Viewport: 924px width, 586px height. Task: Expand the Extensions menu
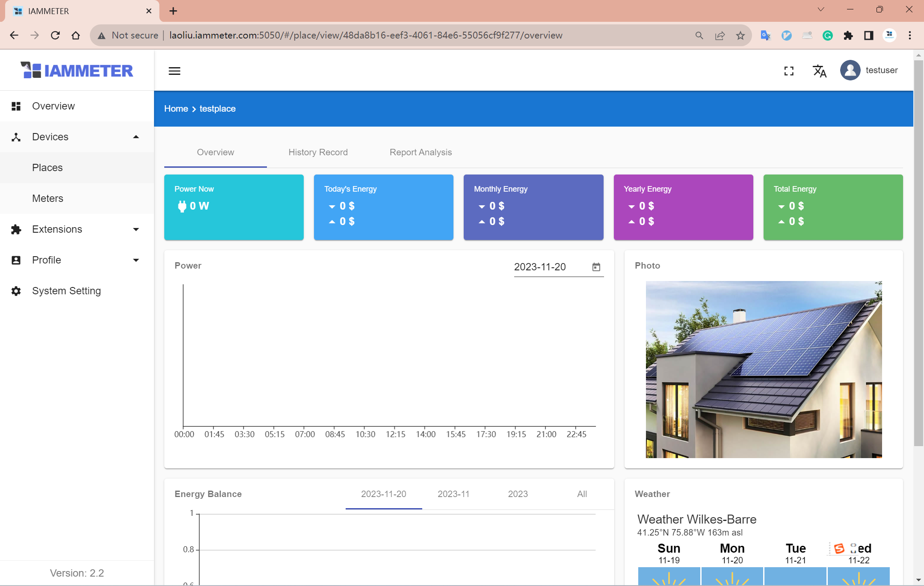[x=136, y=230]
